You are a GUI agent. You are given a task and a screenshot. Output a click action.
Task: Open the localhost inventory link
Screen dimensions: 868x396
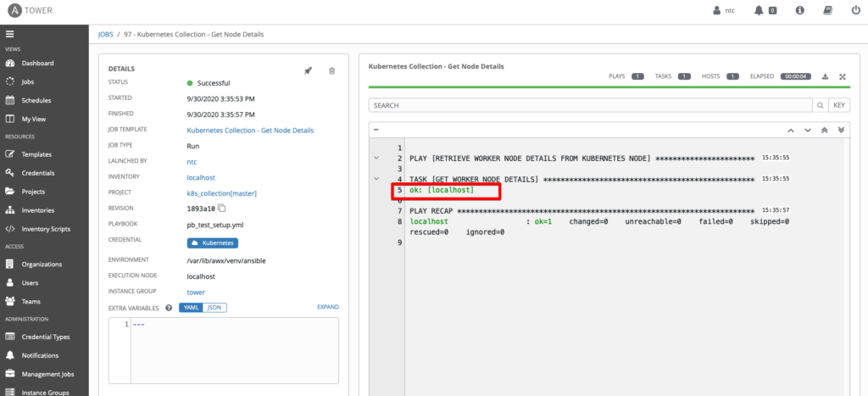coord(201,178)
